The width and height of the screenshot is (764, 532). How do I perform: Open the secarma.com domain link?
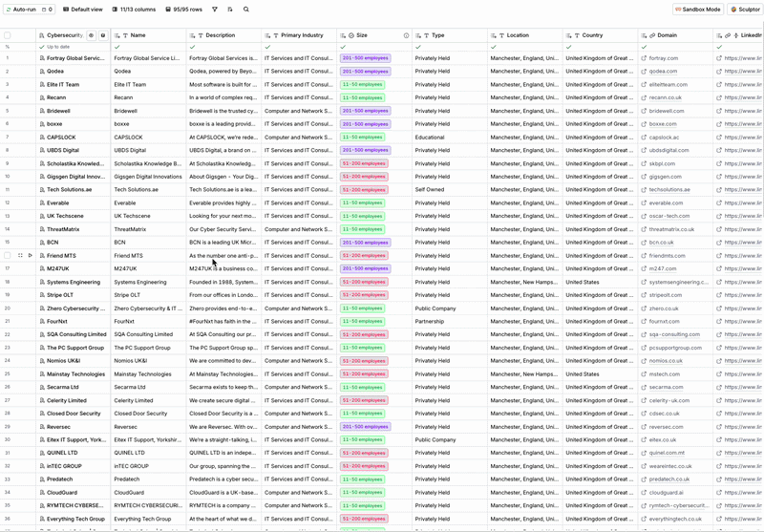click(666, 388)
